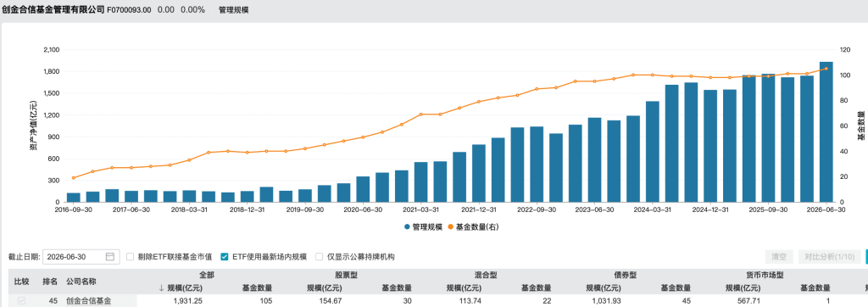868x307 pixels.
Task: Sort by 债券型 基金数量 column
Action: (676, 287)
